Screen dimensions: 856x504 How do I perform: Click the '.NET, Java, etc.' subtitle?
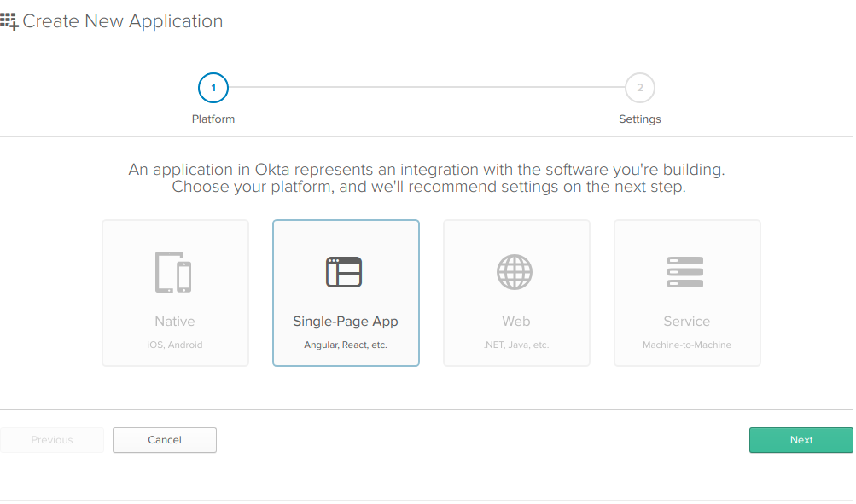pyautogui.click(x=515, y=345)
